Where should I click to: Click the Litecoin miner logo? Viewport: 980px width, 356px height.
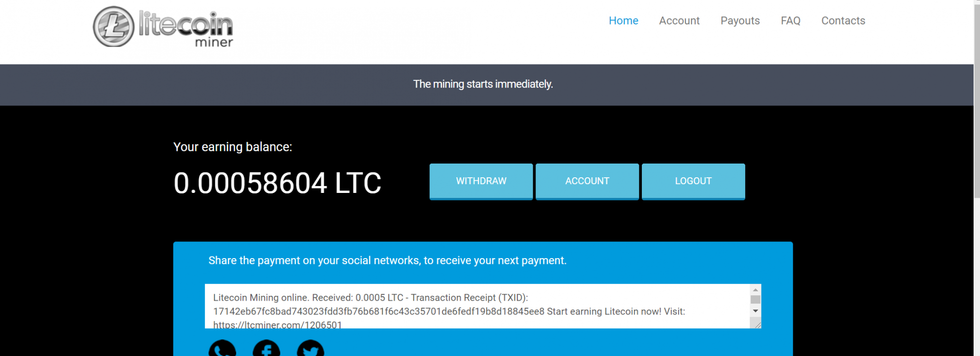(163, 27)
